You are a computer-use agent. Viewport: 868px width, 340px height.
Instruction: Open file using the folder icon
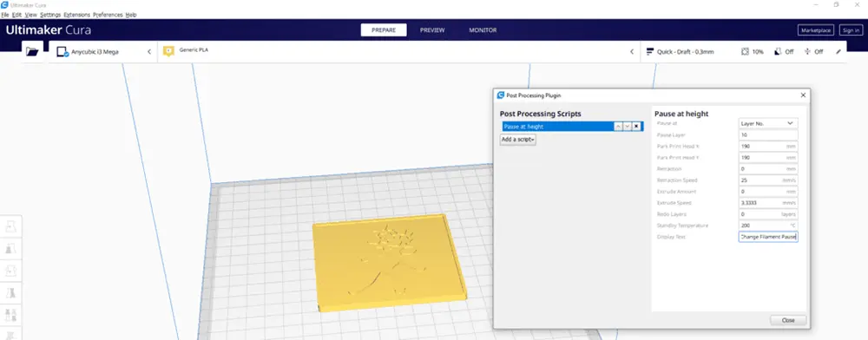pyautogui.click(x=32, y=51)
